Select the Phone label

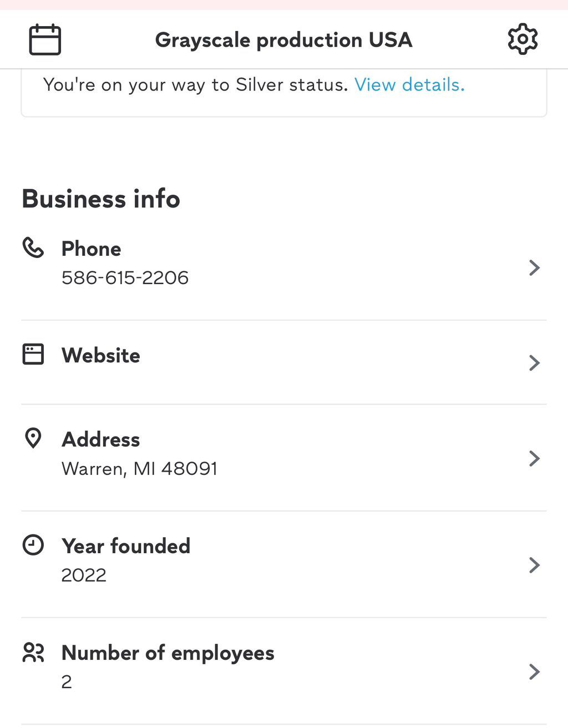click(x=91, y=249)
